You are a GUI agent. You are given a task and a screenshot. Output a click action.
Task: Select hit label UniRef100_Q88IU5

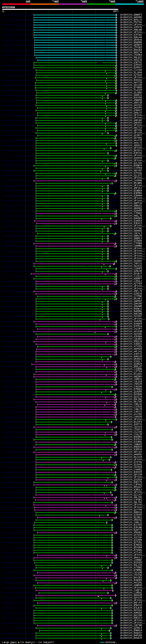(x=131, y=103)
